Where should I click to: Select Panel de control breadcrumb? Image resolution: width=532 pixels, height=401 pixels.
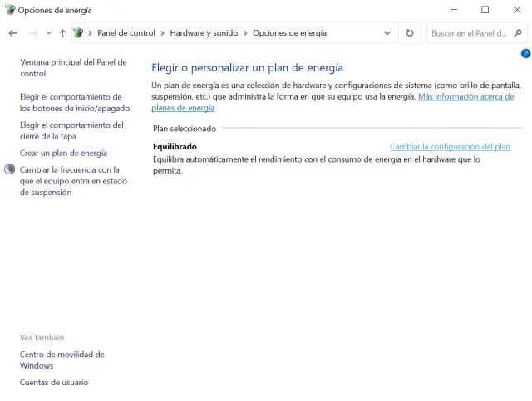126,33
